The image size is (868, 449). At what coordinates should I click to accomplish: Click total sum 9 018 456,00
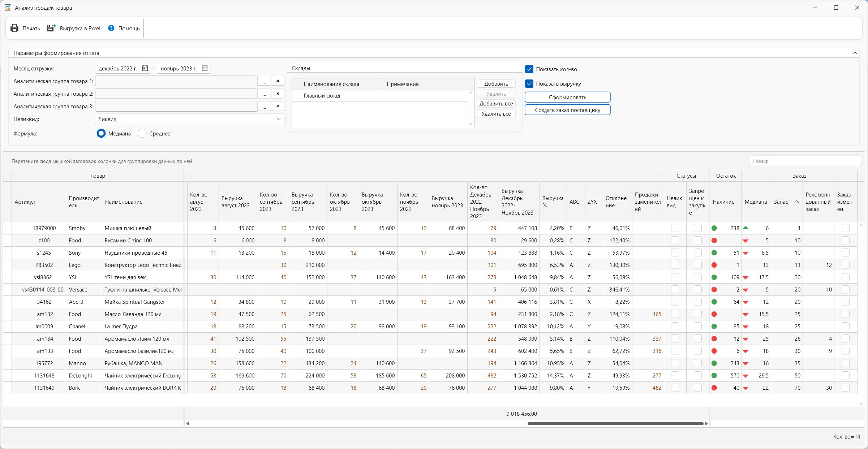coord(521,414)
